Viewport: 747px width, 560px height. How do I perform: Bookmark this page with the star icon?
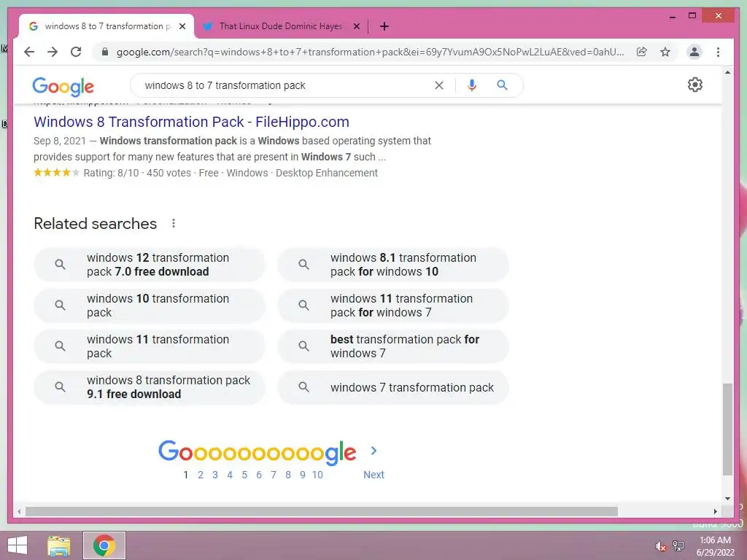[665, 52]
